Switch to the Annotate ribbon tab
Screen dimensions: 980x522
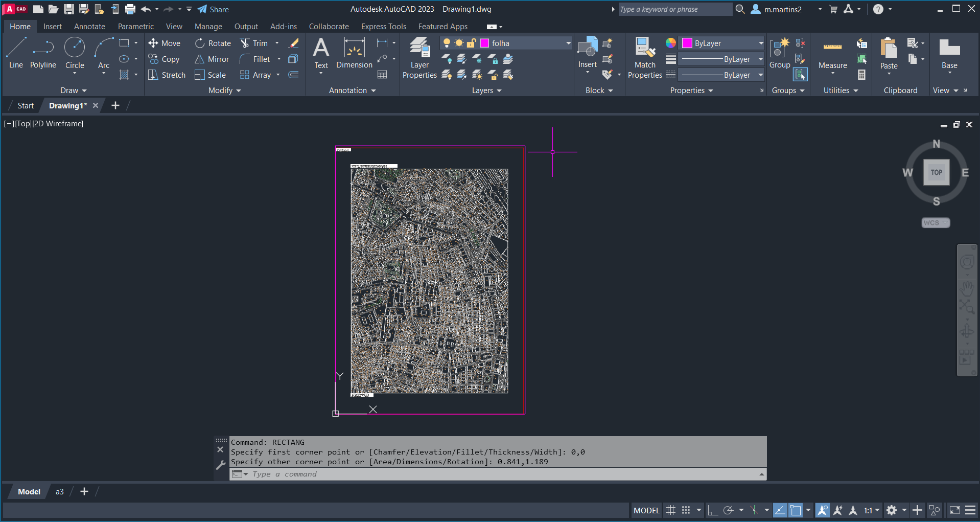89,27
